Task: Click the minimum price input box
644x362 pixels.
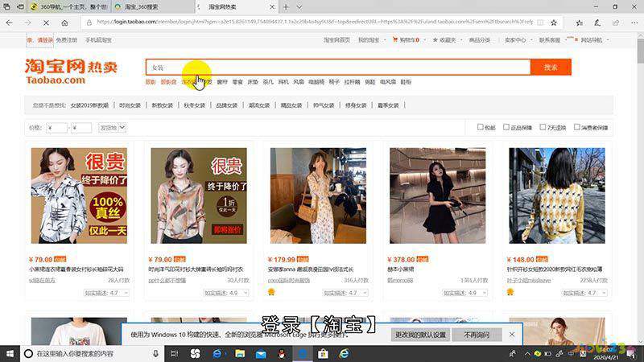Action: pos(56,128)
